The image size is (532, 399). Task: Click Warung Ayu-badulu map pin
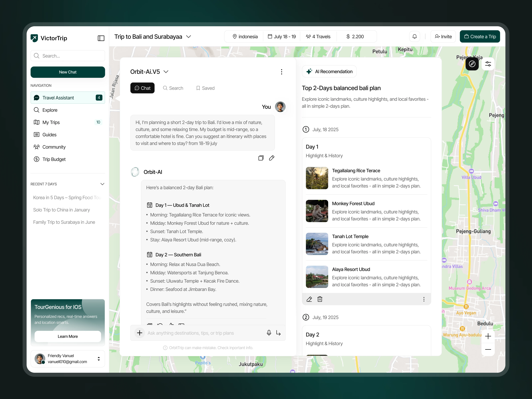coord(462,329)
